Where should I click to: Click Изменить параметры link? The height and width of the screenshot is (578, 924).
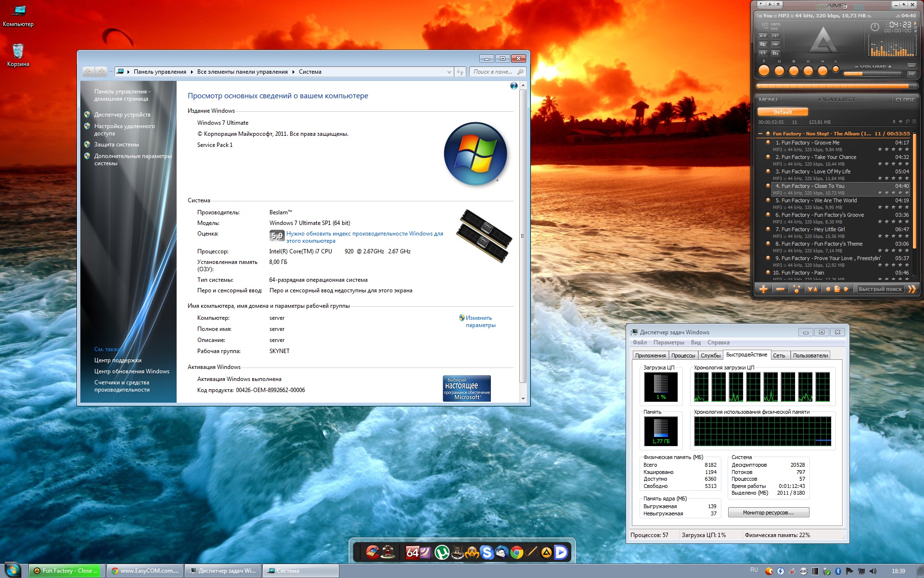coord(480,321)
